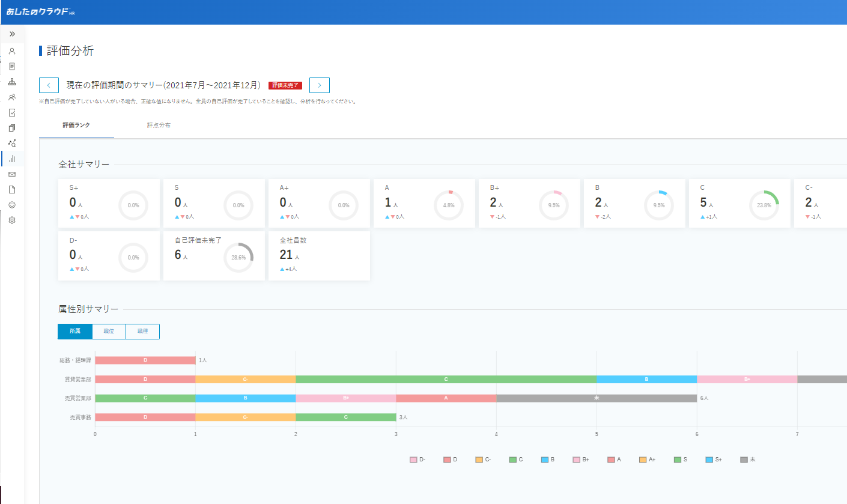Click the orange C- bar for 賃貸営業部
This screenshot has width=847, height=504.
[x=246, y=380]
